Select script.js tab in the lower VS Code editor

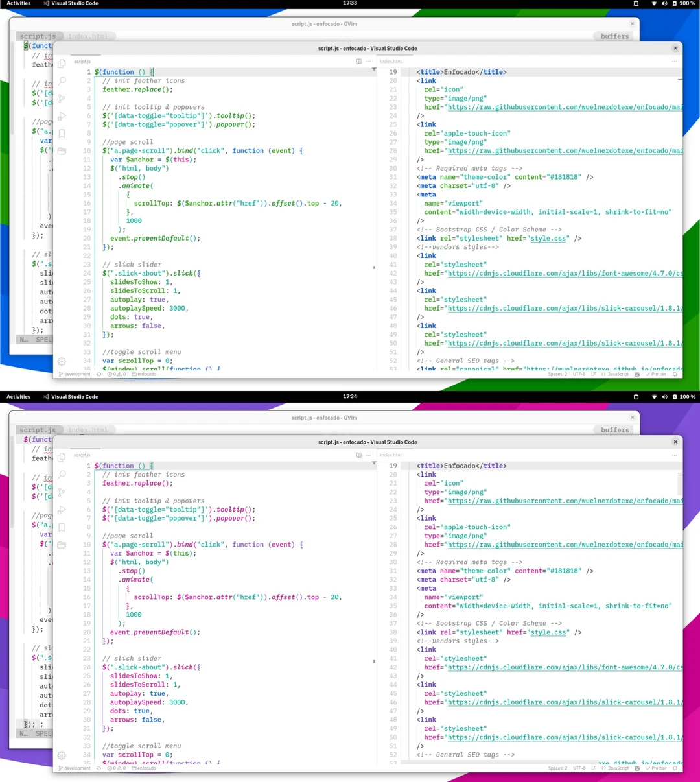pos(82,455)
